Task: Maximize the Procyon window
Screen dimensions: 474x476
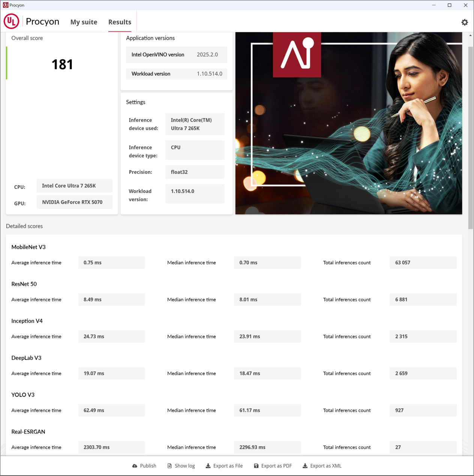Action: (449, 5)
